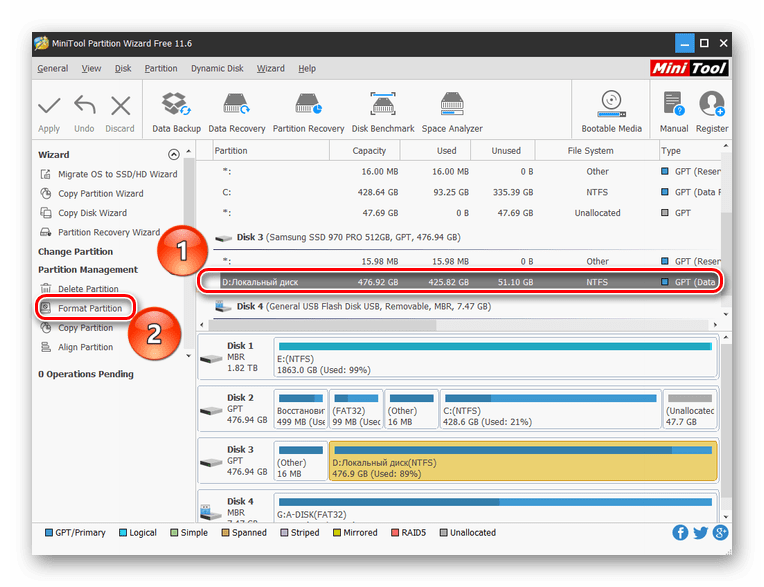Select Disk 2 Восстановит partition block

point(301,409)
